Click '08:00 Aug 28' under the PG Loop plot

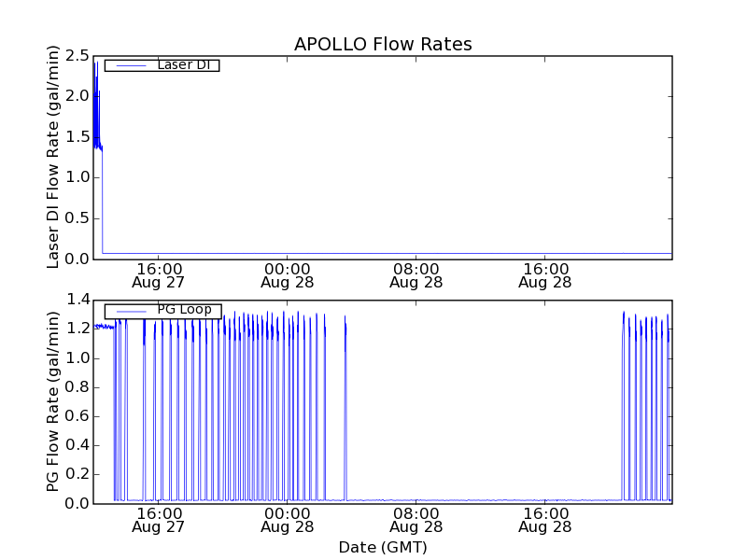pos(416,521)
